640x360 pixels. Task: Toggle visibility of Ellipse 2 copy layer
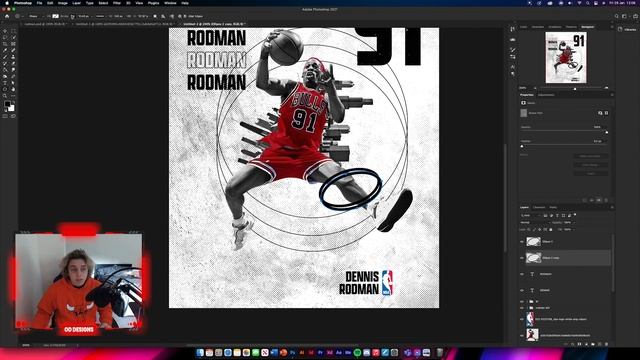point(522,258)
